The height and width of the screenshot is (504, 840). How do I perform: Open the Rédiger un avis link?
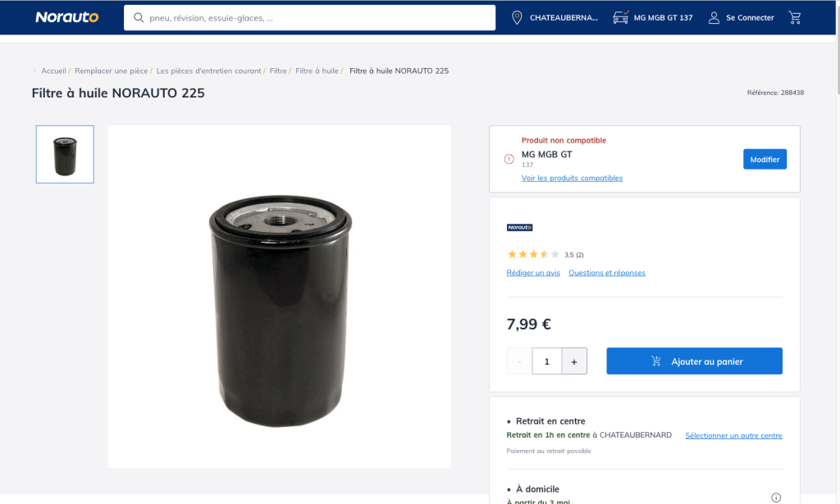pyautogui.click(x=533, y=273)
